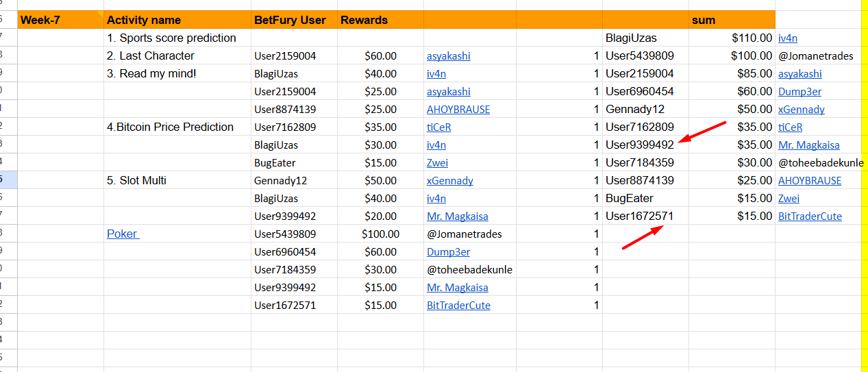Screen dimensions: 868x372
Task: Select the 5. Slot Multi cell
Action: pyautogui.click(x=177, y=180)
